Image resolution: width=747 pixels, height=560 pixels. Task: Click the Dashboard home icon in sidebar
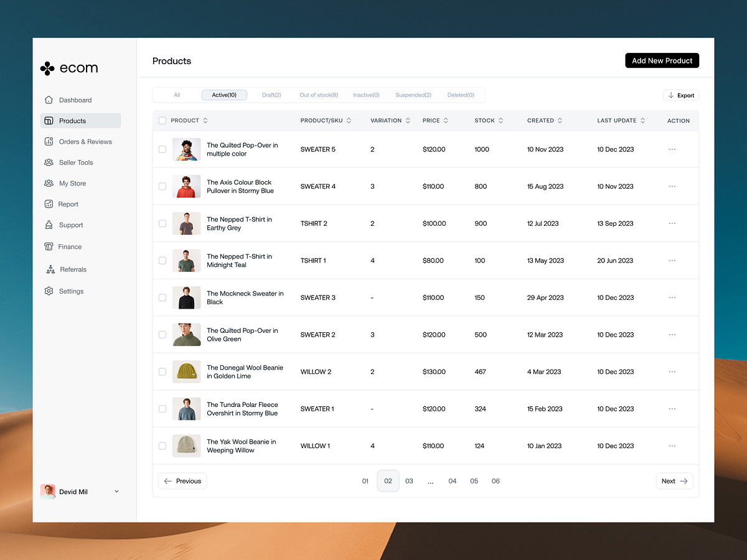(x=49, y=100)
